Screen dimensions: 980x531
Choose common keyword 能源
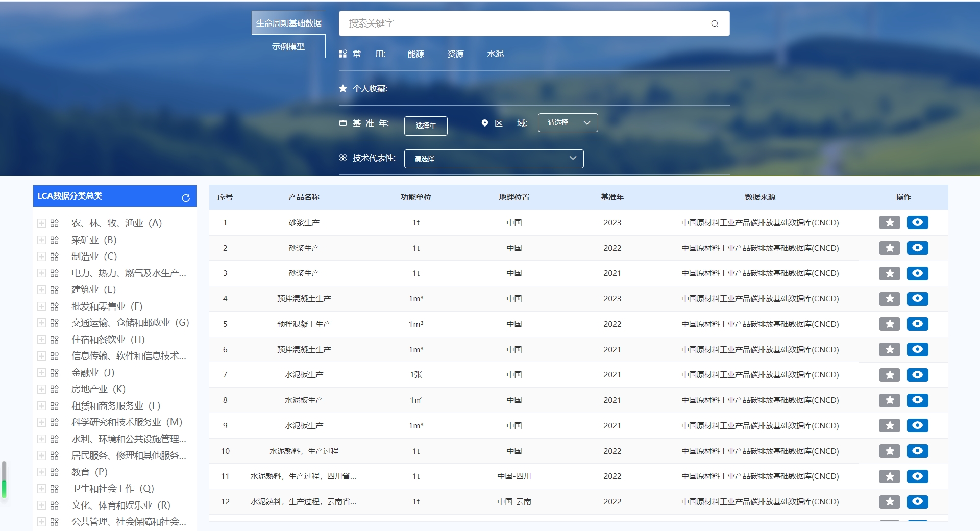click(x=415, y=54)
